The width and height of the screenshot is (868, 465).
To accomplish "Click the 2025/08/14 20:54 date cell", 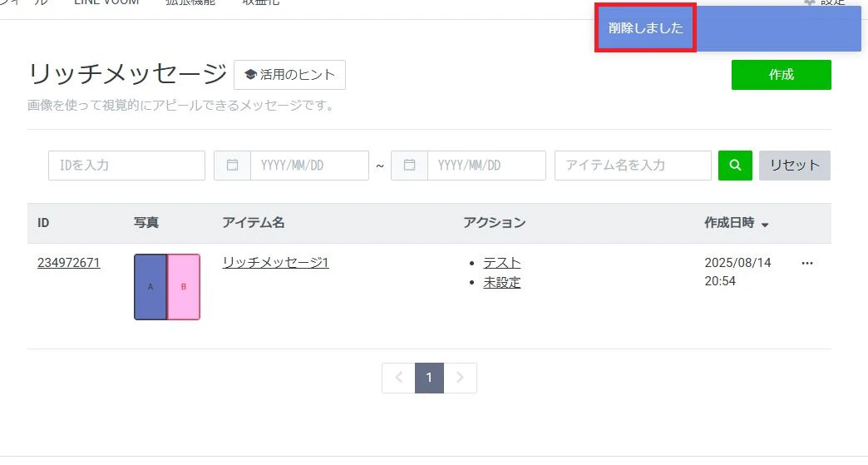I will (737, 272).
